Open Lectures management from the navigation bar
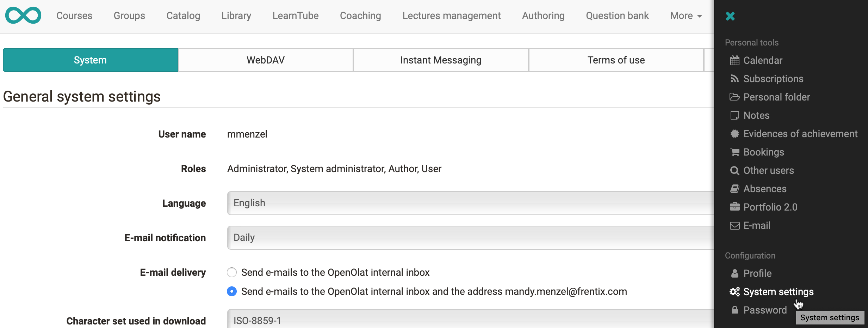The width and height of the screenshot is (868, 328). (x=451, y=16)
